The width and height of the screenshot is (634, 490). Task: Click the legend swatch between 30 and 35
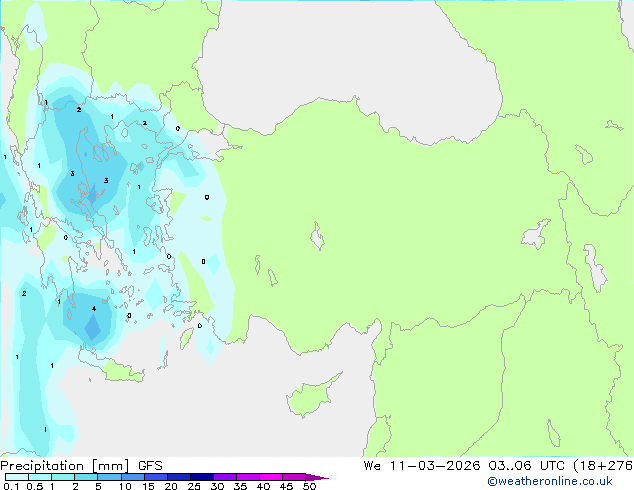click(225, 477)
